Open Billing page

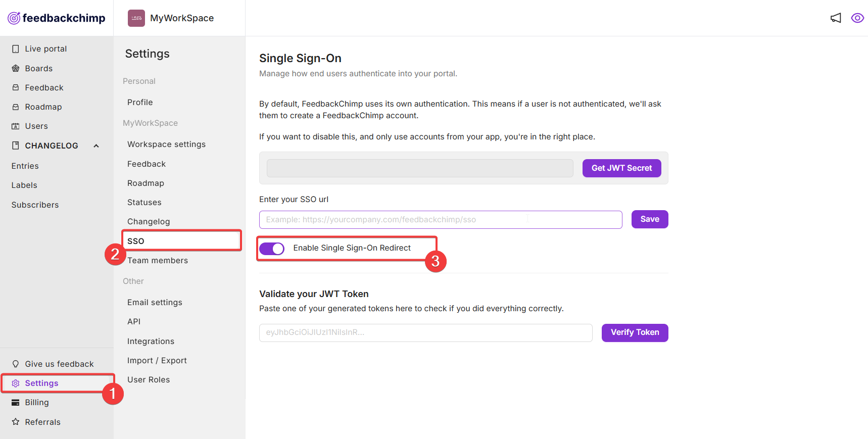point(37,403)
